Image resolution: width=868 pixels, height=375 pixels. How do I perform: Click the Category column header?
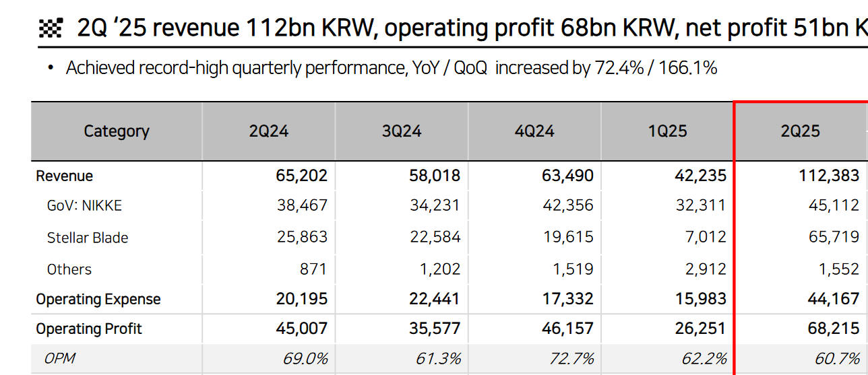click(117, 131)
